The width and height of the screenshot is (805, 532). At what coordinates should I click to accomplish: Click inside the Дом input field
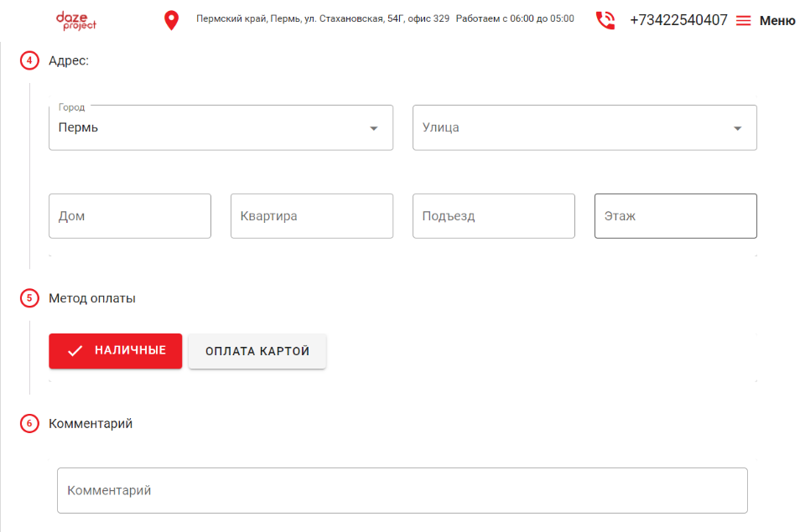tap(130, 215)
